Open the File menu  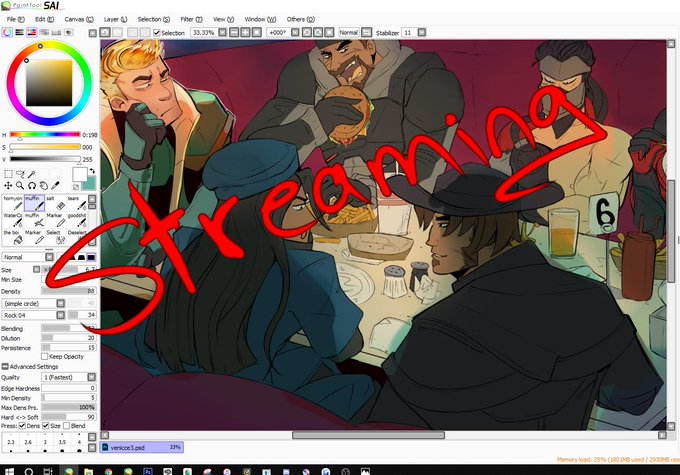tap(16, 20)
